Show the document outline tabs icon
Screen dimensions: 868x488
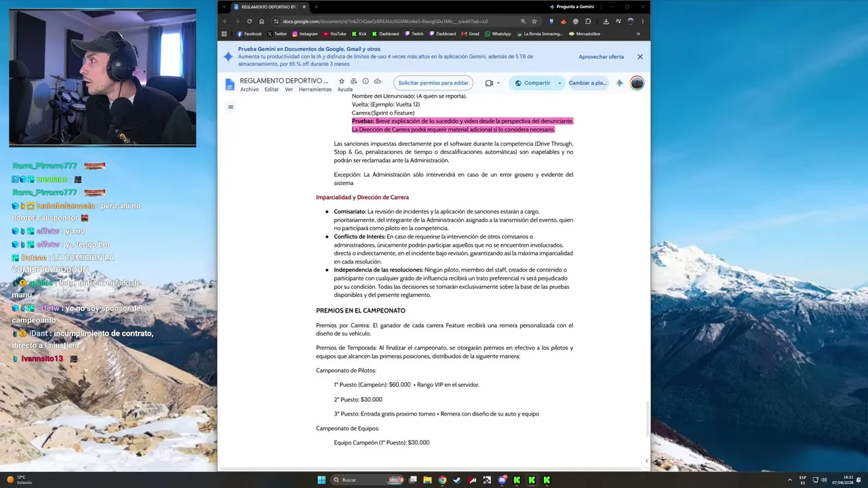[x=231, y=106]
